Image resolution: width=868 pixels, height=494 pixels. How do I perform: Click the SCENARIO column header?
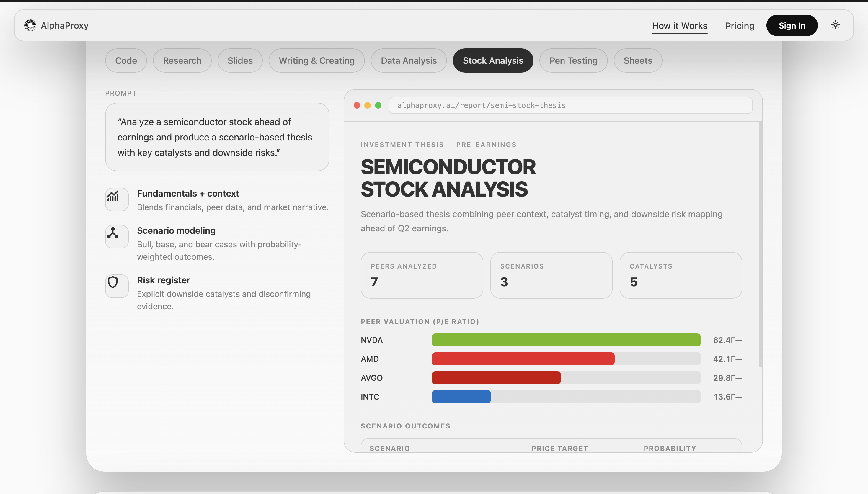click(x=389, y=449)
